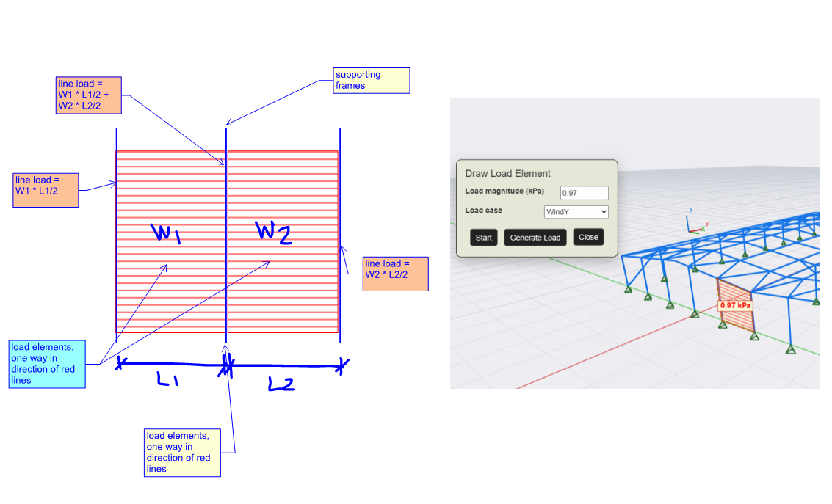
Task: Click the W2 label in the diagram
Action: coord(273,233)
